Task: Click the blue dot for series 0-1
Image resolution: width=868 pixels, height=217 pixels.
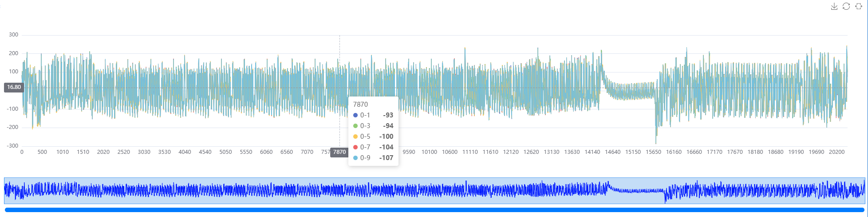Action: tap(355, 115)
